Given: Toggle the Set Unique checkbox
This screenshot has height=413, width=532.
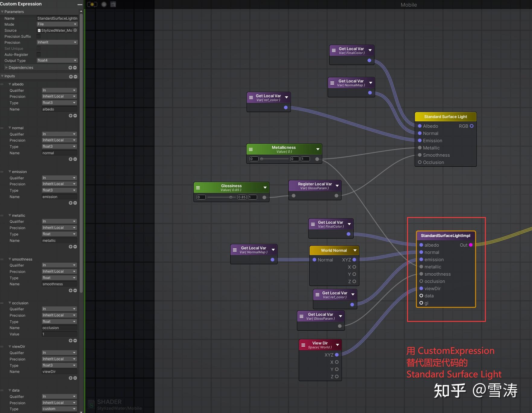Looking at the screenshot, I should (x=39, y=49).
